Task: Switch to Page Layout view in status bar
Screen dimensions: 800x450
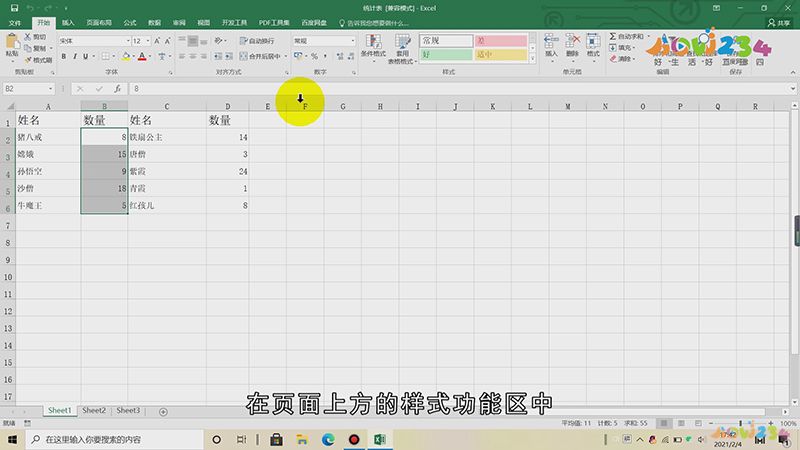Action: [681, 423]
